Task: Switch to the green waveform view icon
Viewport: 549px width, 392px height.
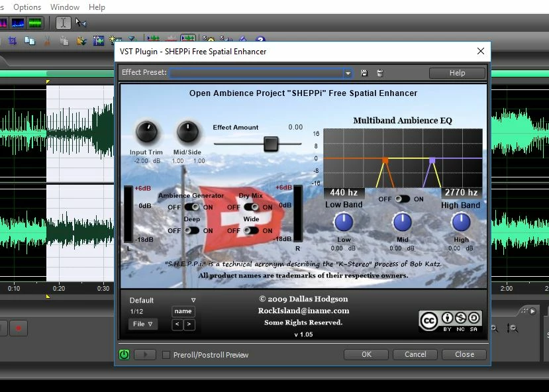Action: pyautogui.click(x=35, y=23)
